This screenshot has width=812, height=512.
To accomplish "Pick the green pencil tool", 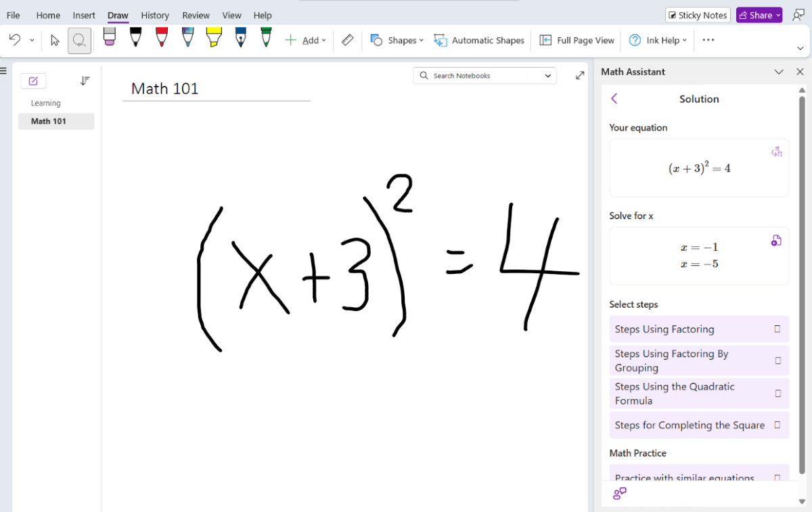I will coord(266,37).
